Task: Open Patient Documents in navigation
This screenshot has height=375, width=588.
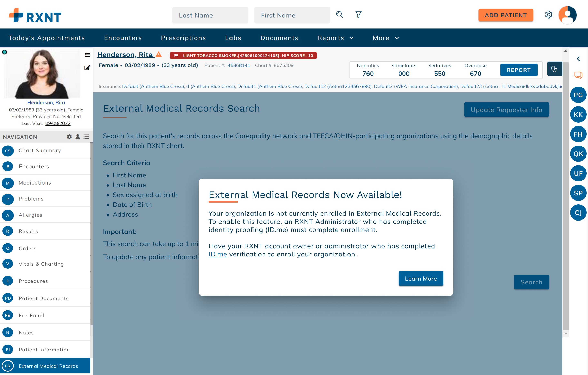Action: coord(45,298)
